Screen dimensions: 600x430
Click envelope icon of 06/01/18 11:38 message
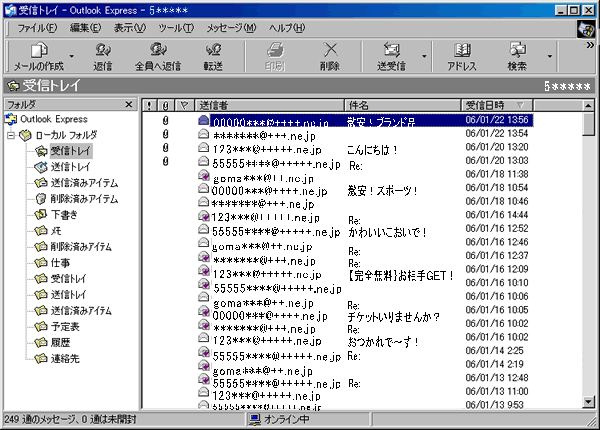(x=204, y=175)
